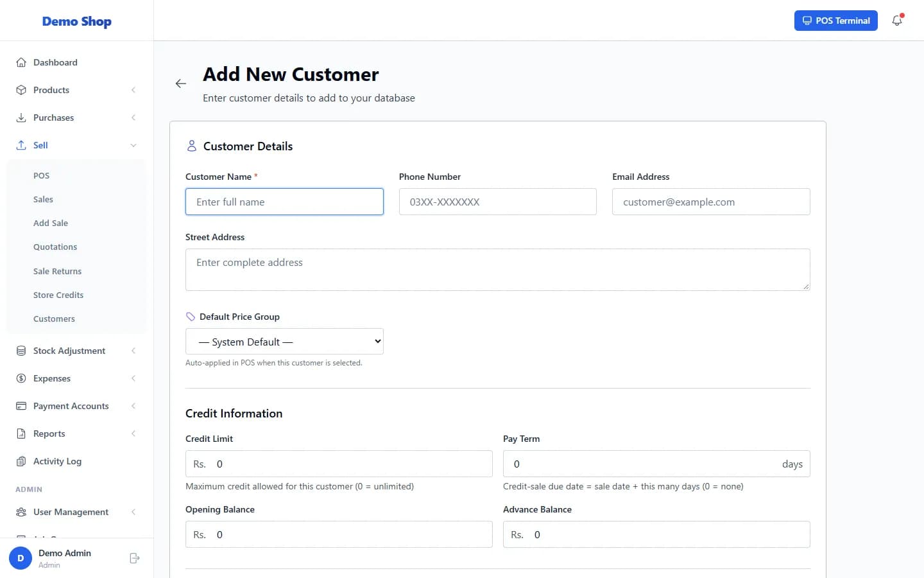Click the Payment Accounts card icon
The image size is (924, 578).
click(21, 406)
